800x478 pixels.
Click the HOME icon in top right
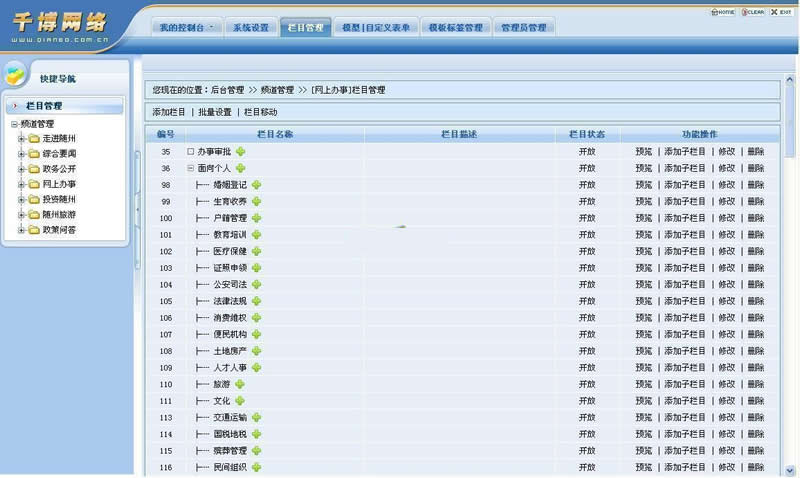(722, 12)
